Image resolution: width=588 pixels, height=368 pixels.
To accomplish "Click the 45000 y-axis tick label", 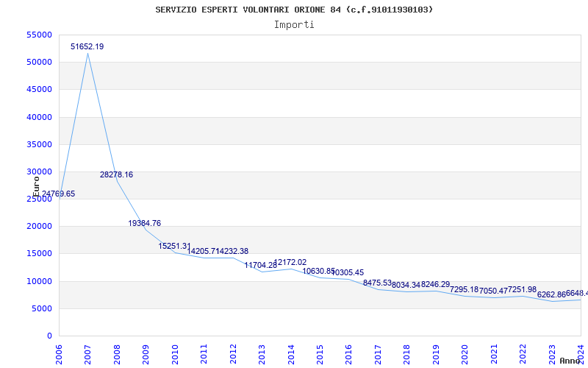I will [39, 90].
